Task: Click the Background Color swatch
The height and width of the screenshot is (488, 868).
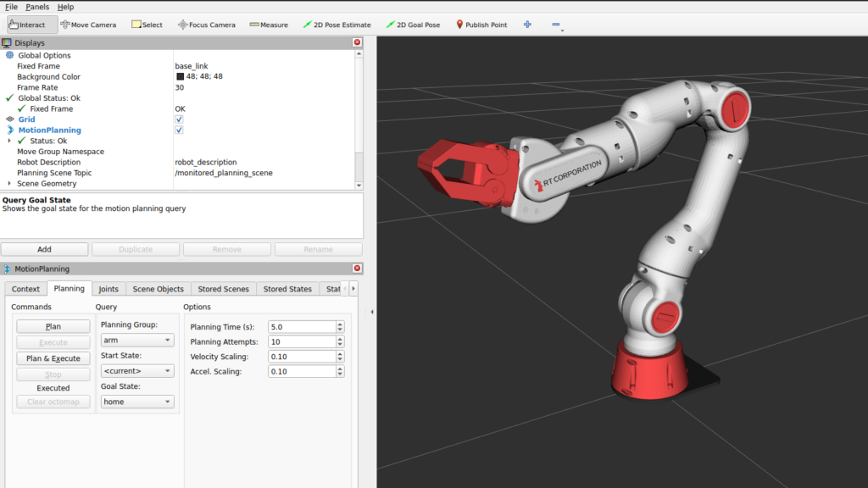Action: [180, 77]
